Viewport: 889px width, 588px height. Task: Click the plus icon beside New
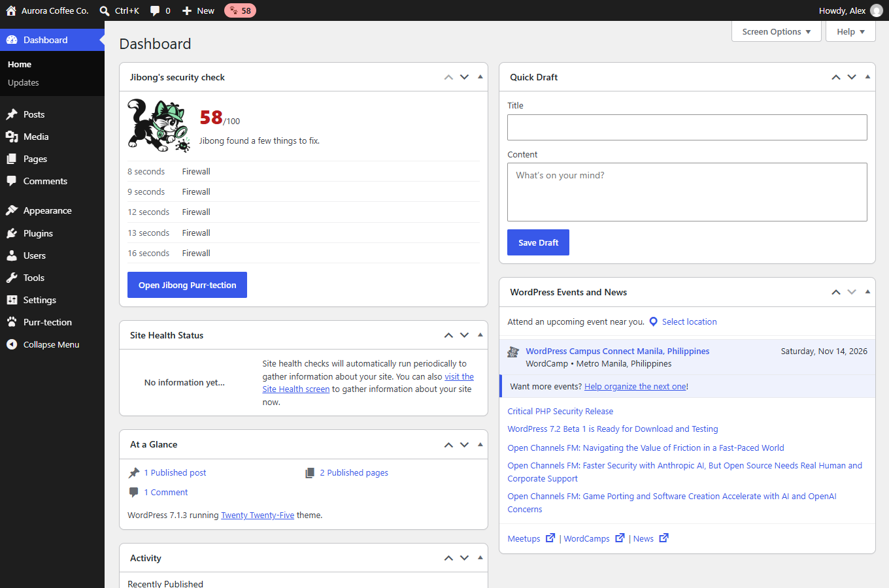coord(187,10)
